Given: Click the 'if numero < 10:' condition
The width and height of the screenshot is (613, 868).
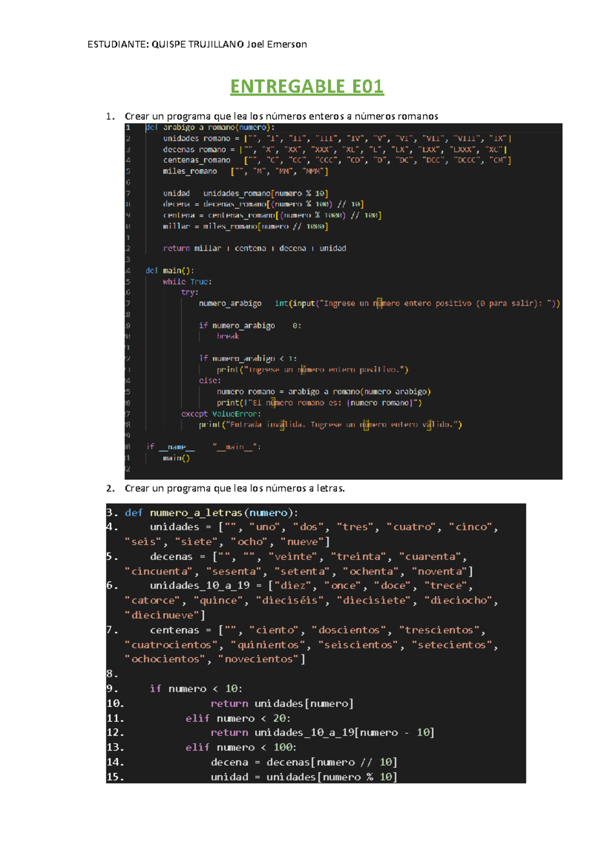Looking at the screenshot, I should (x=196, y=689).
